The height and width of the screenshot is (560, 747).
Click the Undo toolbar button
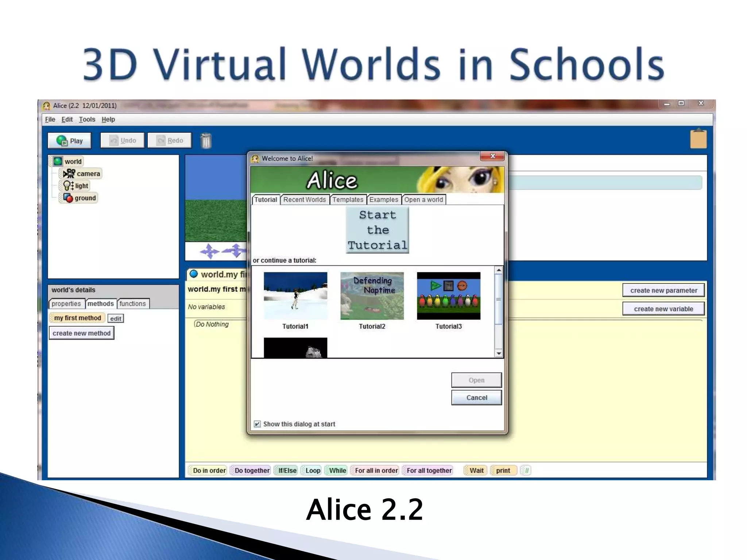point(123,140)
